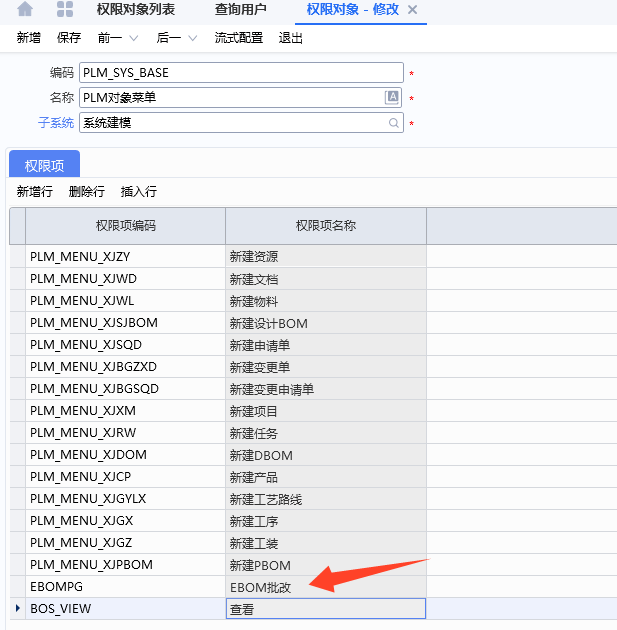Click 退出 to exit the form
The image size is (617, 630).
[x=291, y=39]
